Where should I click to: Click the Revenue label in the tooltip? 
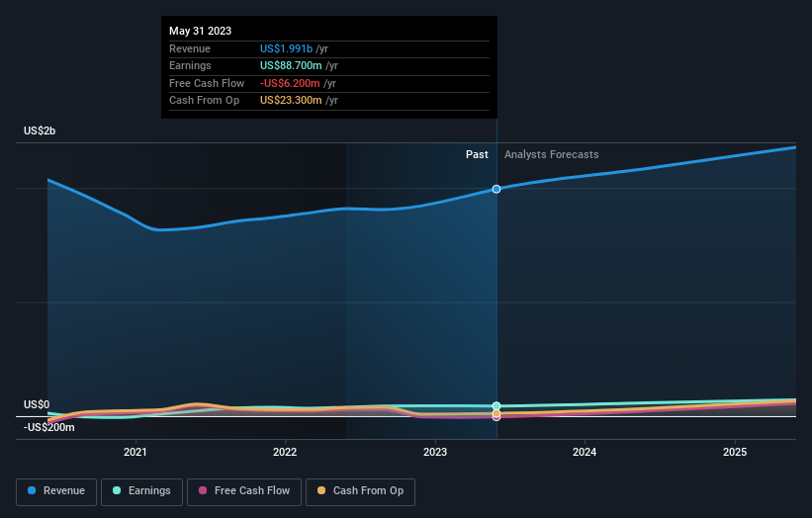(190, 48)
